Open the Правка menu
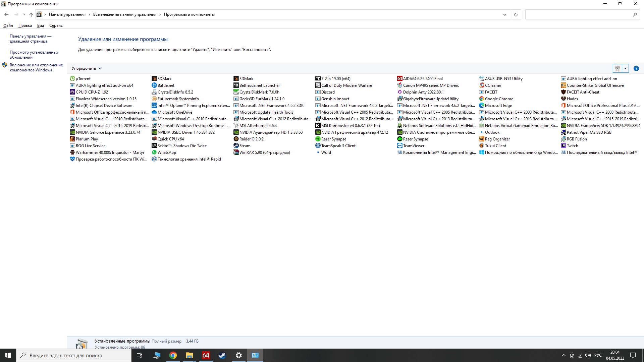Image resolution: width=644 pixels, height=362 pixels. (25, 25)
